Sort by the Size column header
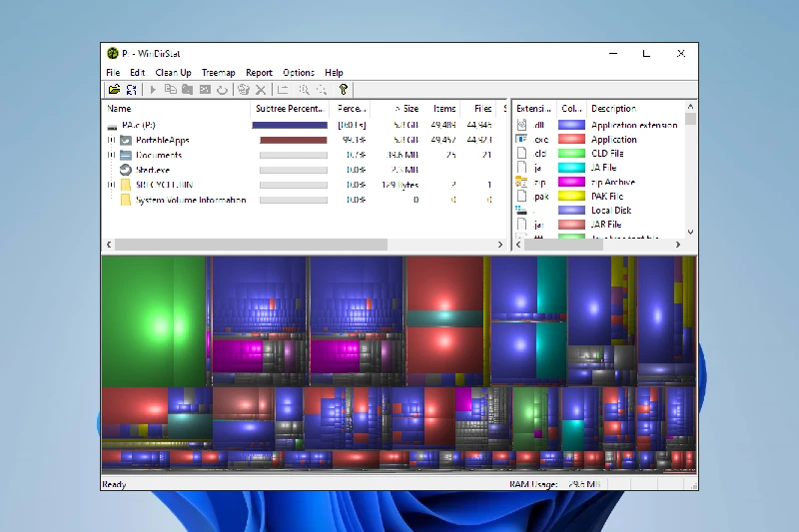 tap(410, 109)
